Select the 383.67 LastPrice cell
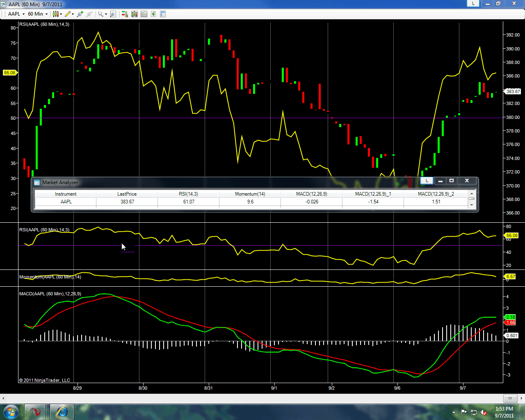Screen dimensions: 525x420 127,202
